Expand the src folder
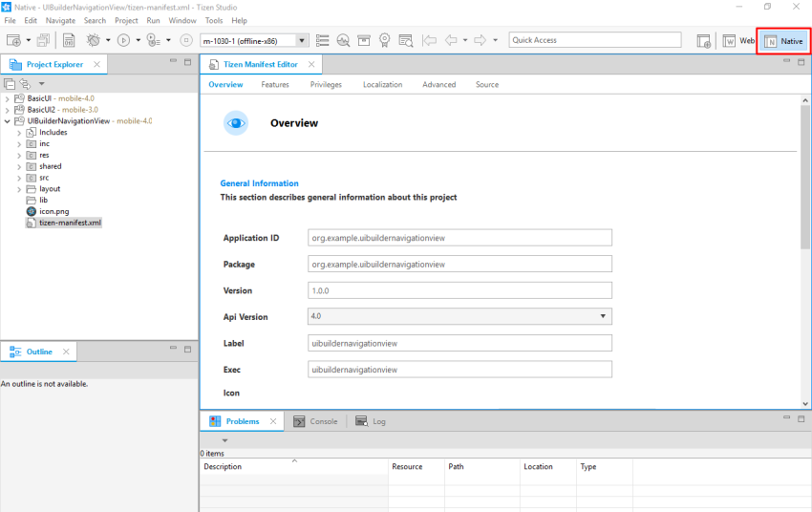 (18, 178)
